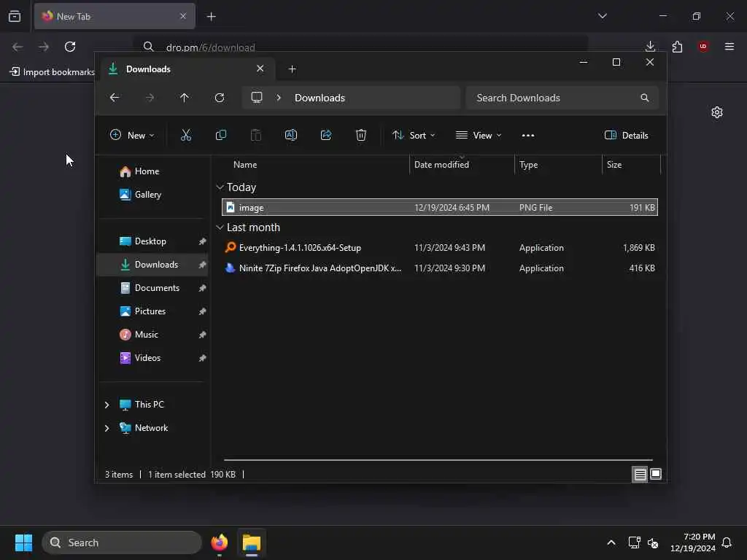
Task: Click the Firefox URL address bar
Action: 360,47
